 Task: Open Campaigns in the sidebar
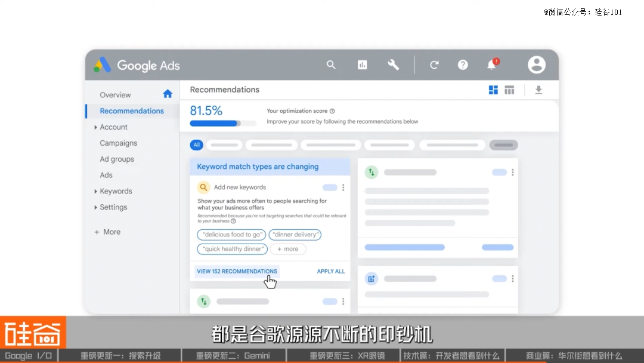pyautogui.click(x=118, y=143)
